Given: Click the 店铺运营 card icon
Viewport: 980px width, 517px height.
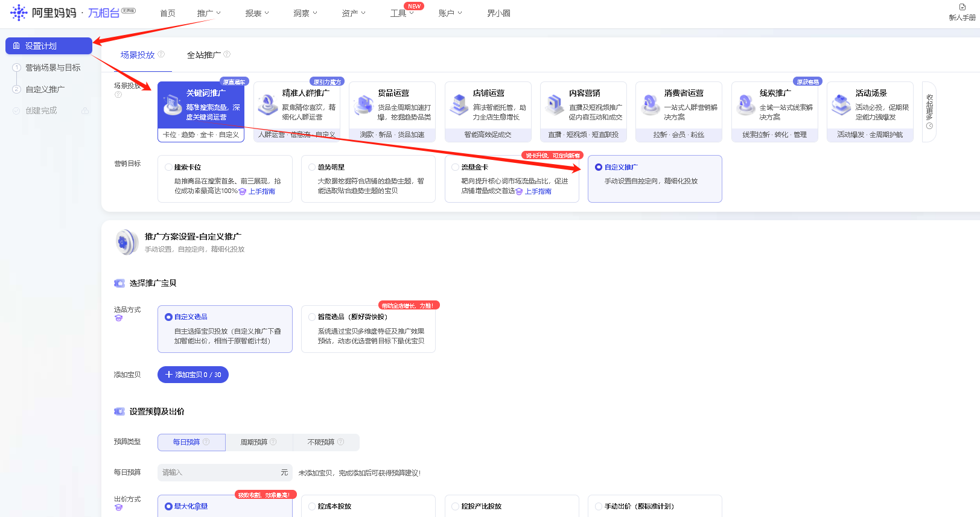Looking at the screenshot, I should click(x=459, y=106).
